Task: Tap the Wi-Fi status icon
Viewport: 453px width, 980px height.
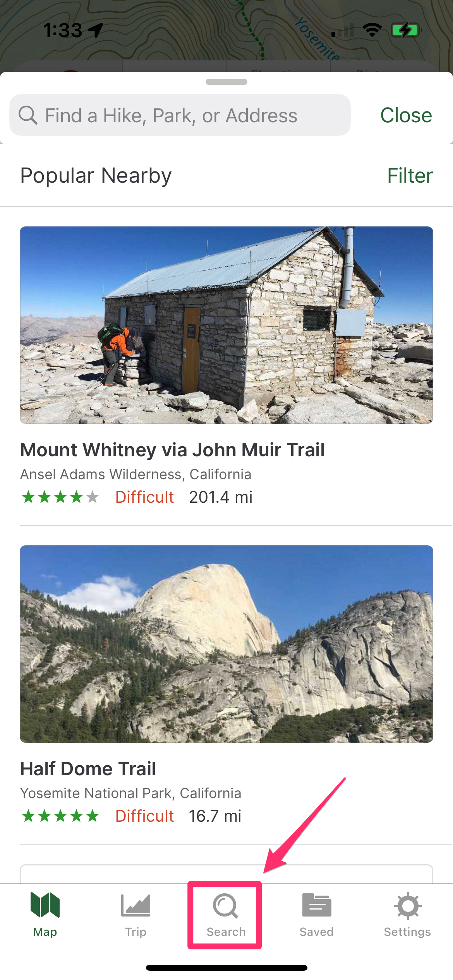Action: pyautogui.click(x=372, y=30)
